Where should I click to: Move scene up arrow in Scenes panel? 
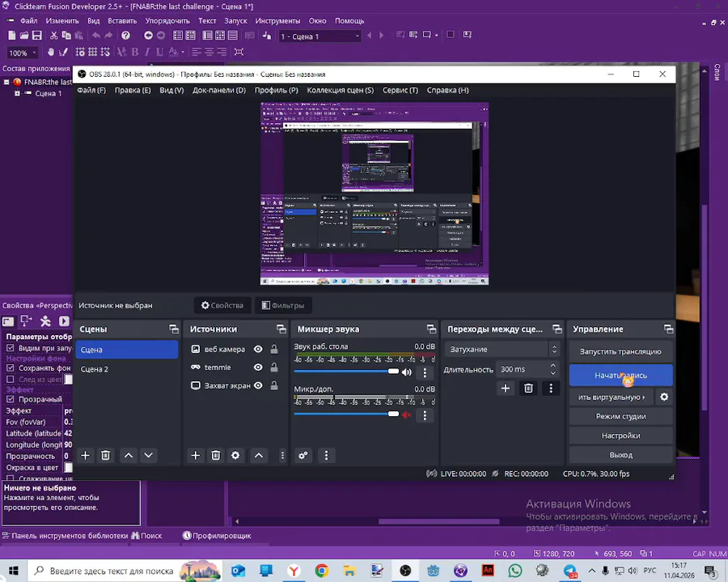129,455
